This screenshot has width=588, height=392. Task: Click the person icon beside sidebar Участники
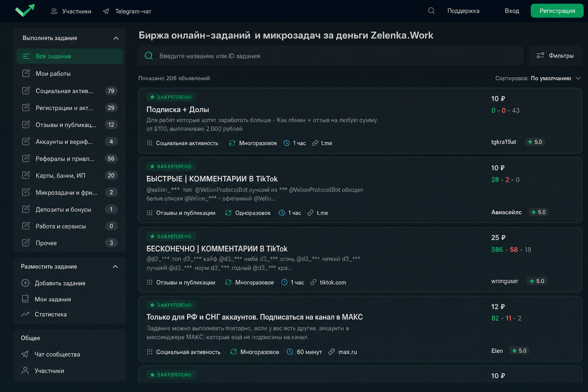(x=25, y=371)
